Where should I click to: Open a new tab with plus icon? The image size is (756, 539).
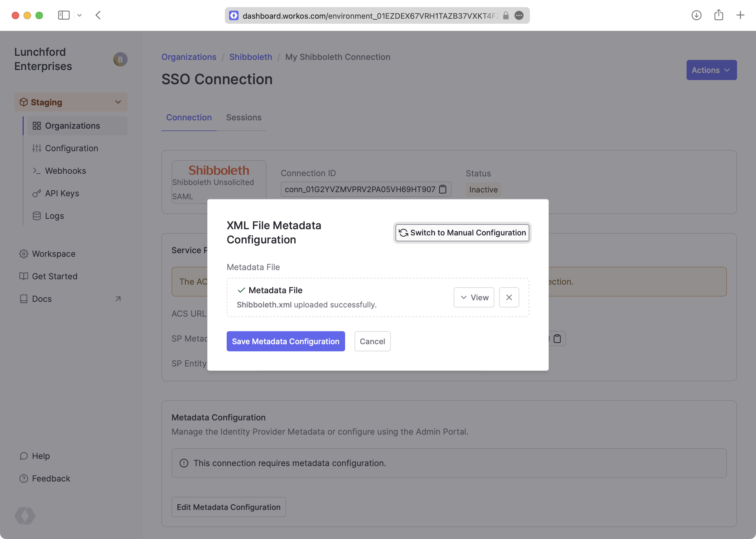coord(740,15)
